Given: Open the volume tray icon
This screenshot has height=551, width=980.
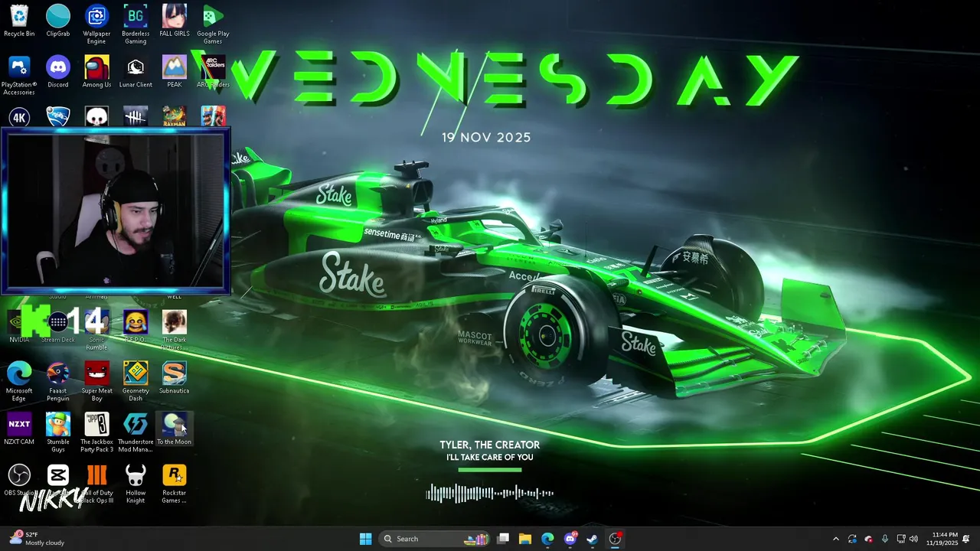Looking at the screenshot, I should 913,539.
